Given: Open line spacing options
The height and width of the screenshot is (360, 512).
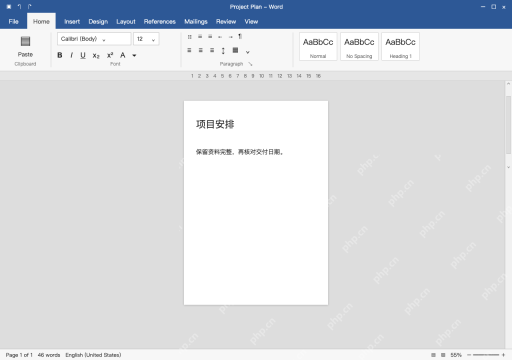Looking at the screenshot, I should click(x=223, y=51).
